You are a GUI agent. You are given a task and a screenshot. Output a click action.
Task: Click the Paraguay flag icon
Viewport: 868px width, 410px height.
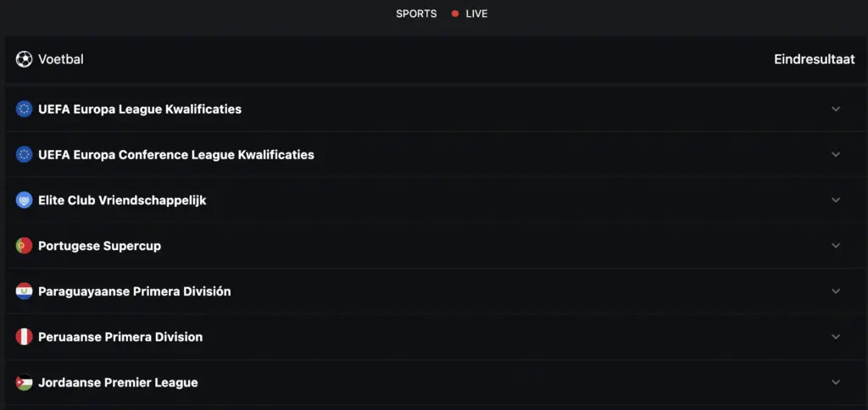(x=24, y=291)
